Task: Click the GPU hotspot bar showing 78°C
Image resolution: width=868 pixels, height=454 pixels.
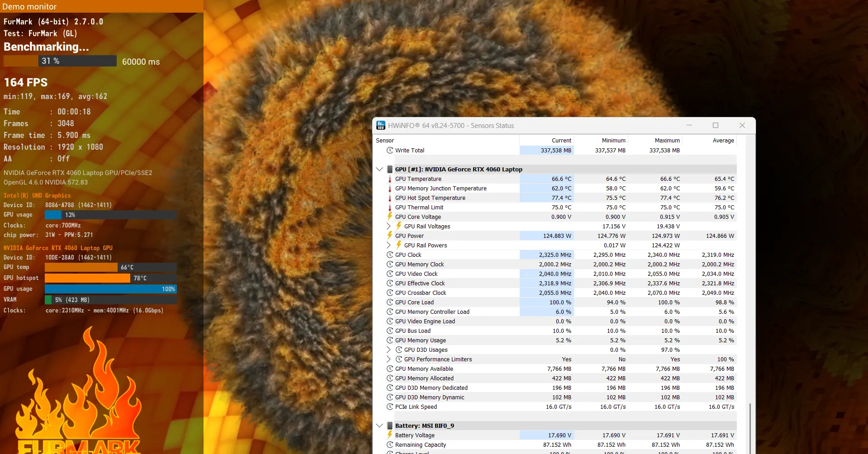Action: click(x=111, y=278)
